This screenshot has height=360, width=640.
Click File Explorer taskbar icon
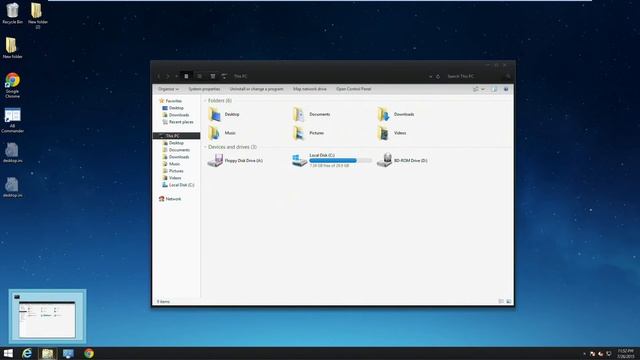(x=47, y=353)
